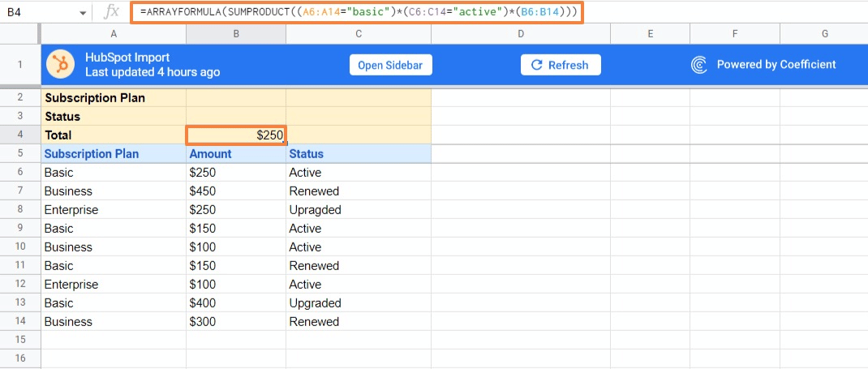Select the column A header
This screenshot has width=868, height=369.
click(114, 34)
